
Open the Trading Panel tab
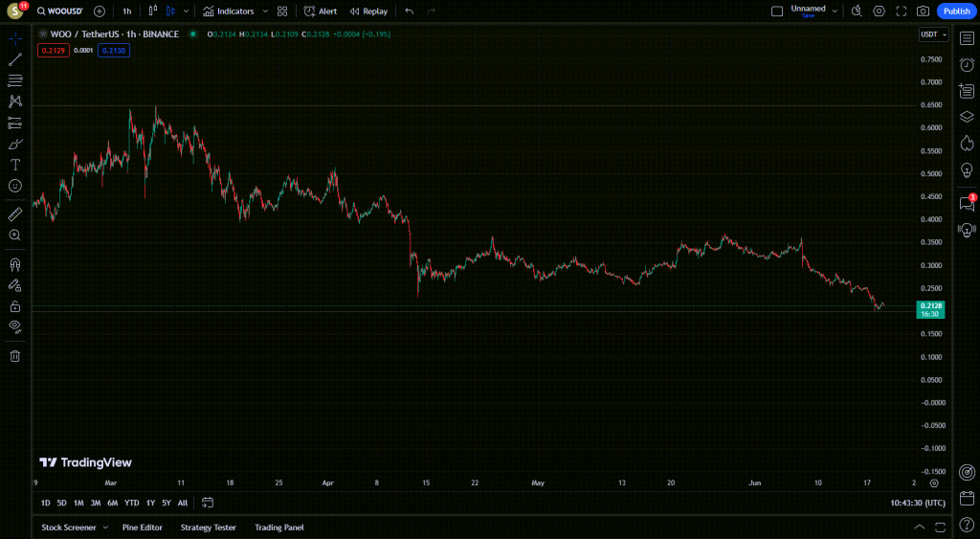pos(279,528)
